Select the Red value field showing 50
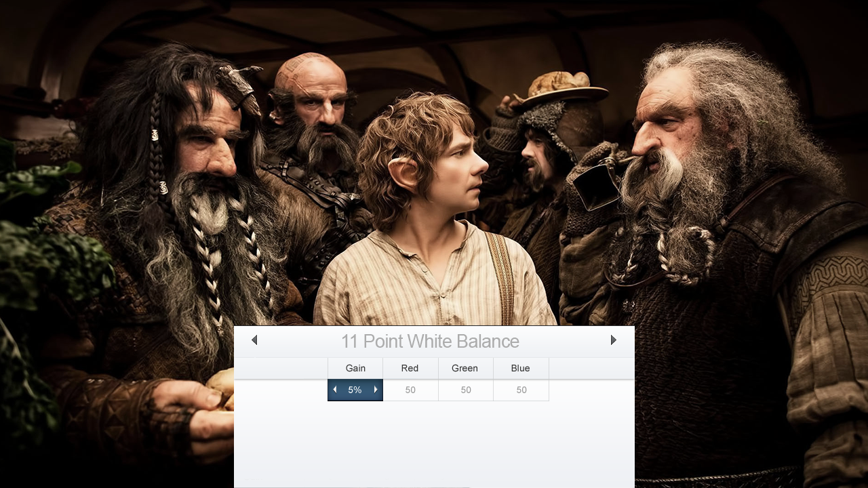868x488 pixels. [x=410, y=390]
